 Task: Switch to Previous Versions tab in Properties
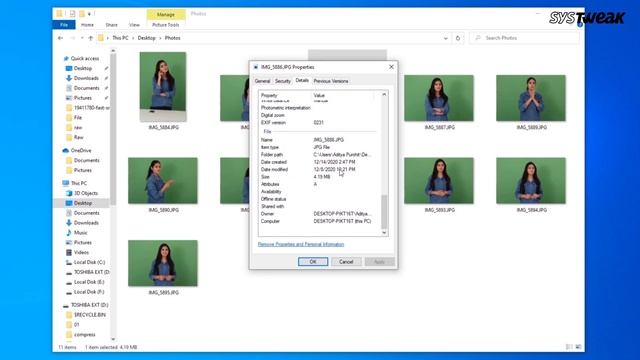point(331,81)
